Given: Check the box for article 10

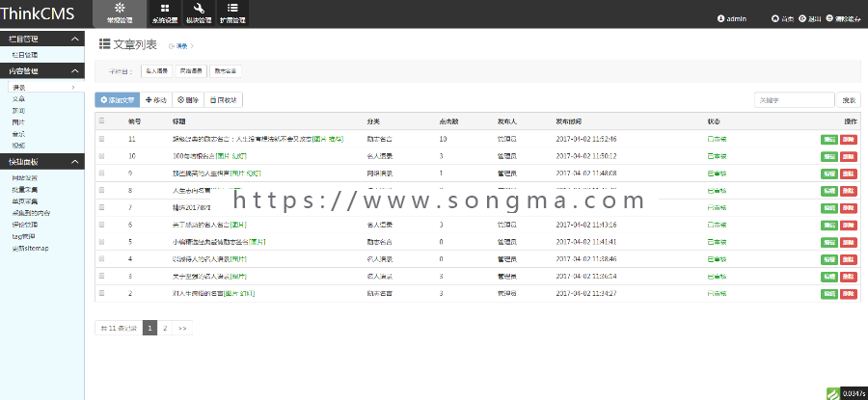Looking at the screenshot, I should [102, 156].
